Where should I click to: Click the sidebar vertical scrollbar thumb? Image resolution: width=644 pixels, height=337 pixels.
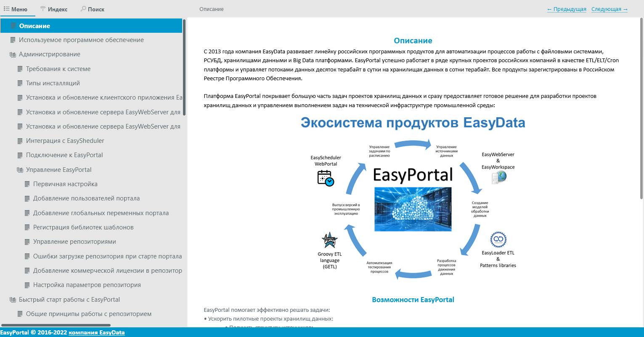point(184,67)
